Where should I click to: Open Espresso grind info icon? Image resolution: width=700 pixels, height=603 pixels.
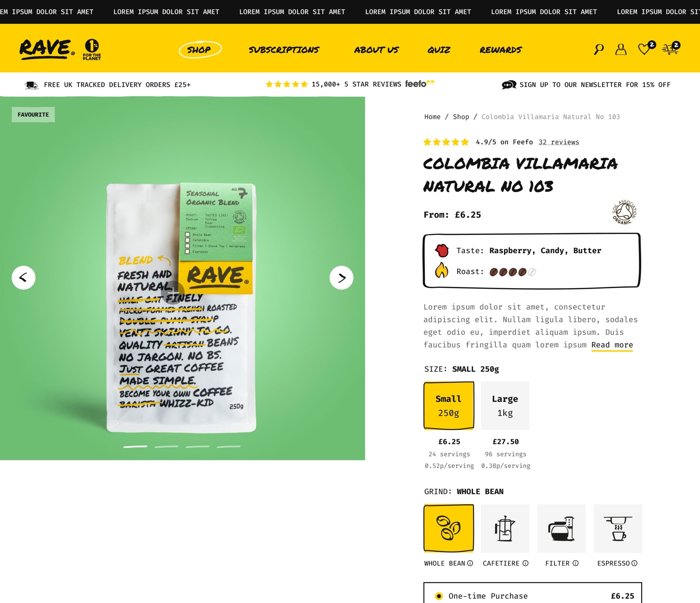tap(634, 563)
